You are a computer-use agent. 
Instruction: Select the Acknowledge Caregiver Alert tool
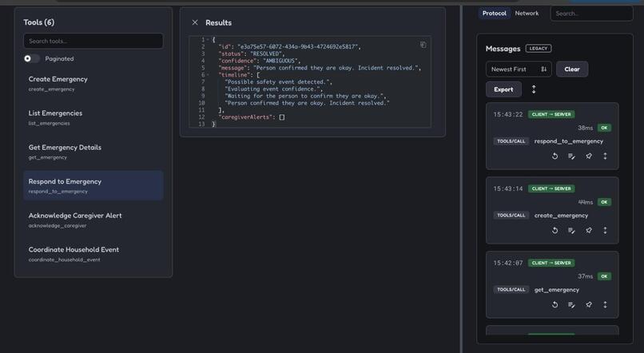click(93, 220)
